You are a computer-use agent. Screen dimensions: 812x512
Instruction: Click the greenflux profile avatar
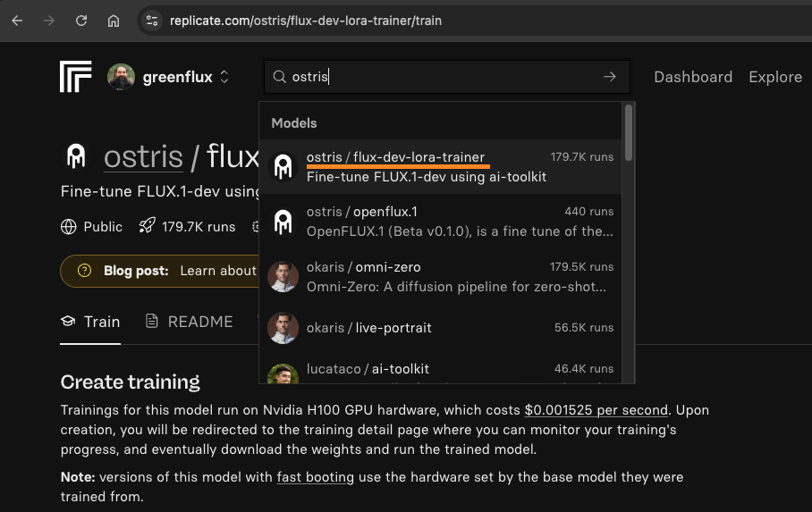[x=122, y=77]
